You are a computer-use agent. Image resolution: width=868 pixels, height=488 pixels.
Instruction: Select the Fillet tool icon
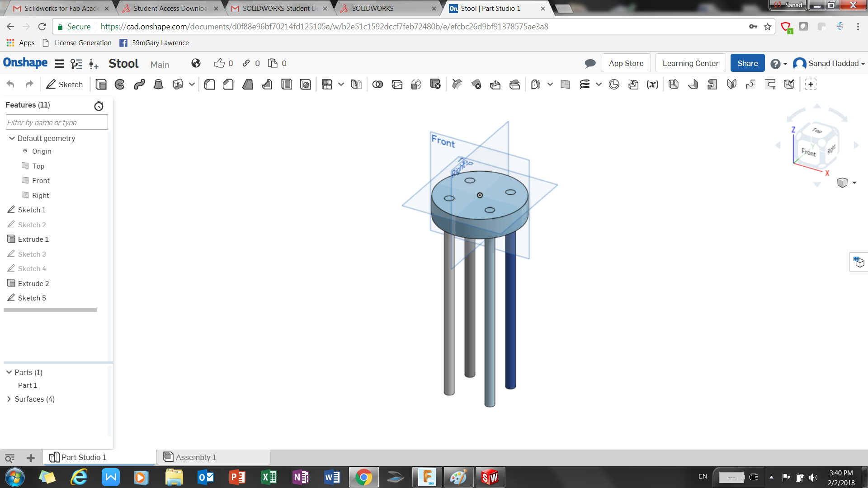click(x=209, y=84)
